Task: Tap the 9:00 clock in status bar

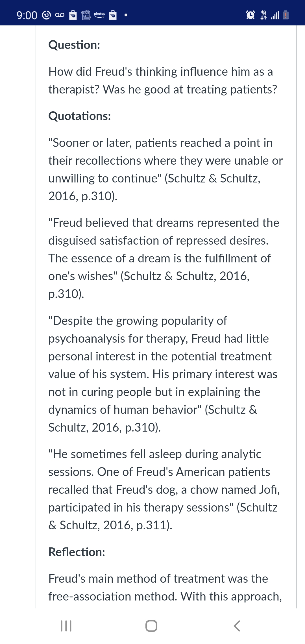Action: (27, 15)
